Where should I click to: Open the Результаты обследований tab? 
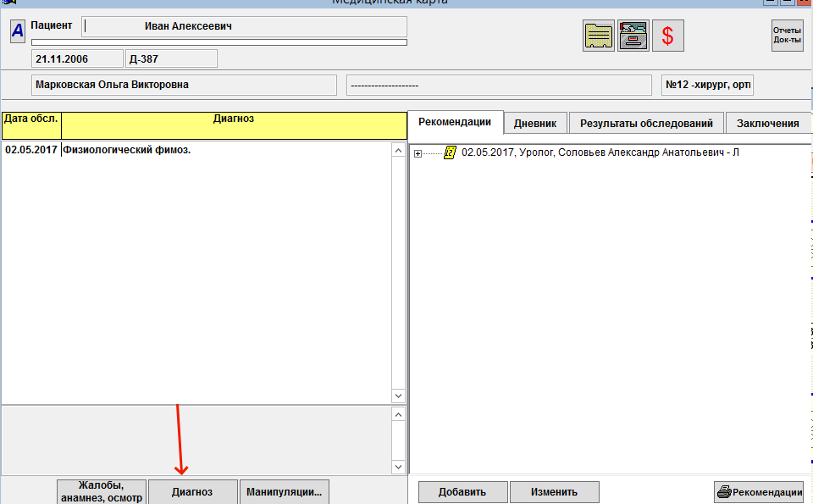coord(647,124)
